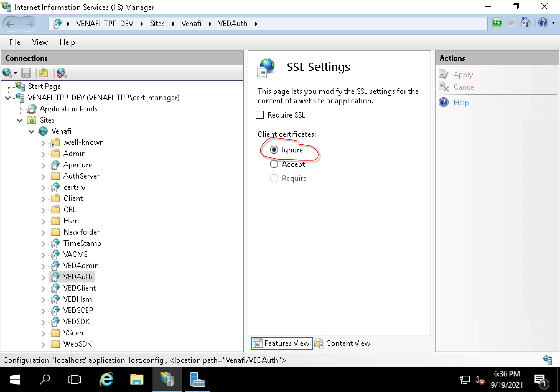Click Sites in the breadcrumb path
The height and width of the screenshot is (392, 560).
tap(157, 24)
